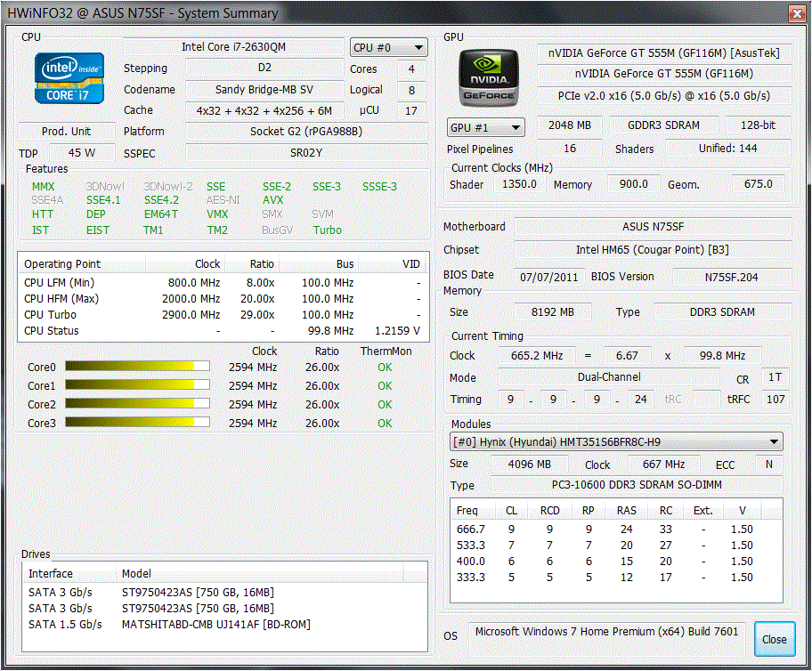
Task: Click the D2 stepping field
Action: [x=264, y=68]
